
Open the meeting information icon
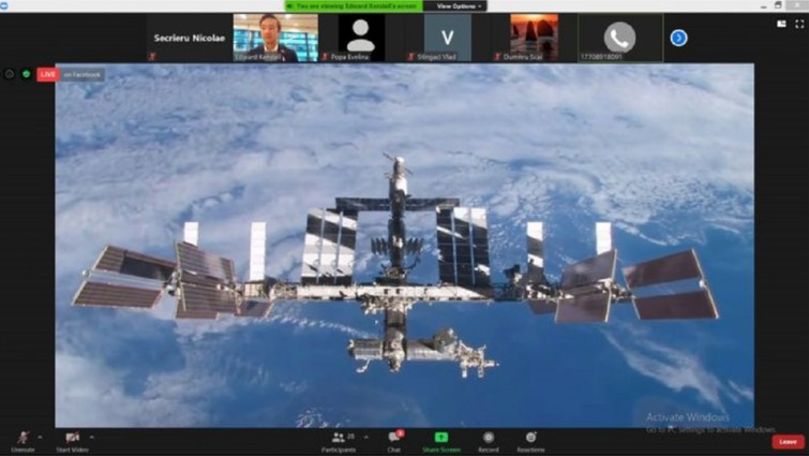[9, 74]
